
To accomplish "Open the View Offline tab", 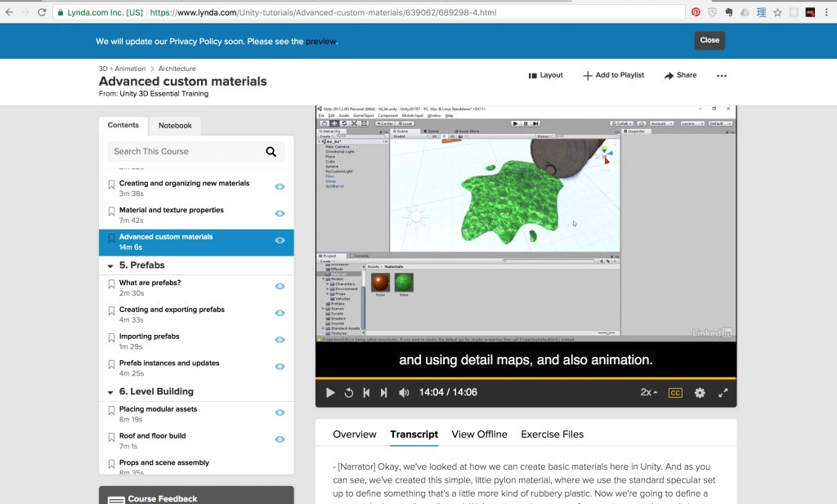I will tap(479, 434).
